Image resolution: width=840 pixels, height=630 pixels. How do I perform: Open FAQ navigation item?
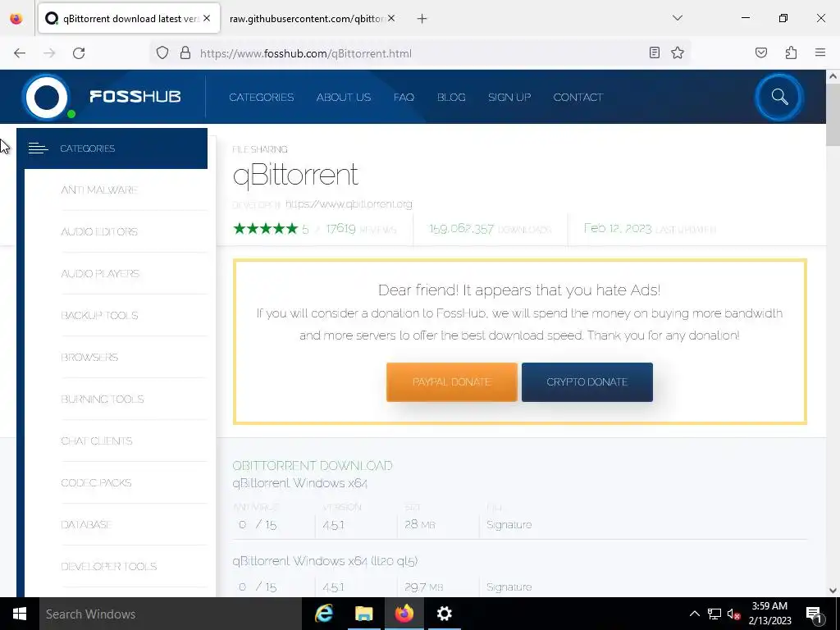[404, 98]
